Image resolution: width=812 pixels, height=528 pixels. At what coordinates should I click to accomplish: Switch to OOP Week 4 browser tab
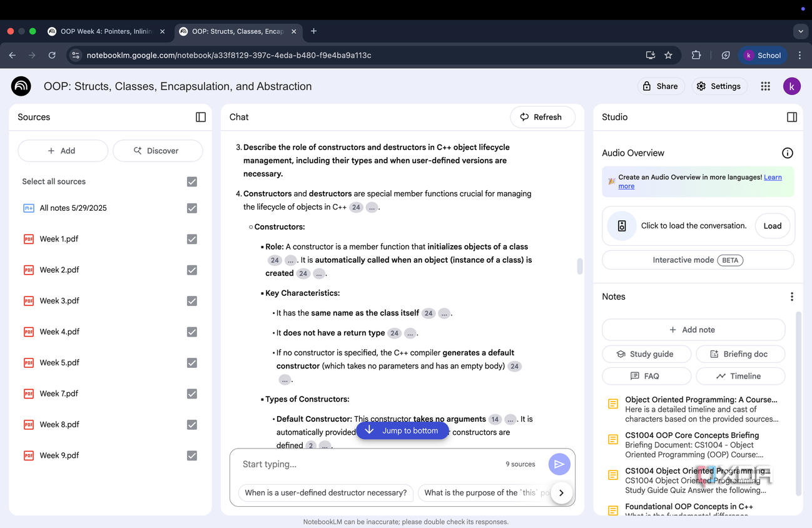(x=106, y=31)
